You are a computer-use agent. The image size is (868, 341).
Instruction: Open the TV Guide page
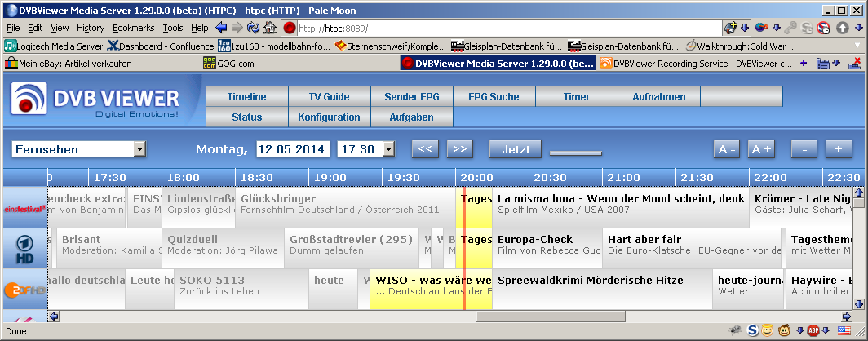[330, 97]
